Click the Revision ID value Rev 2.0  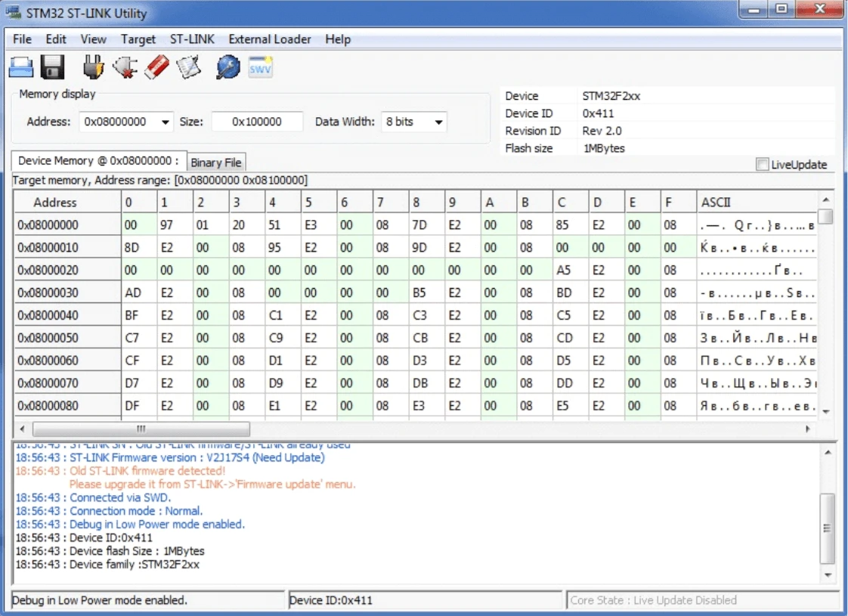pos(602,131)
